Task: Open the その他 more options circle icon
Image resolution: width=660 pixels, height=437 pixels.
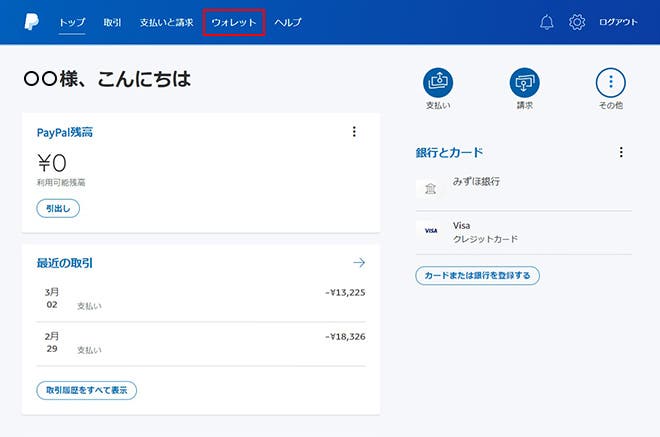Action: (611, 82)
